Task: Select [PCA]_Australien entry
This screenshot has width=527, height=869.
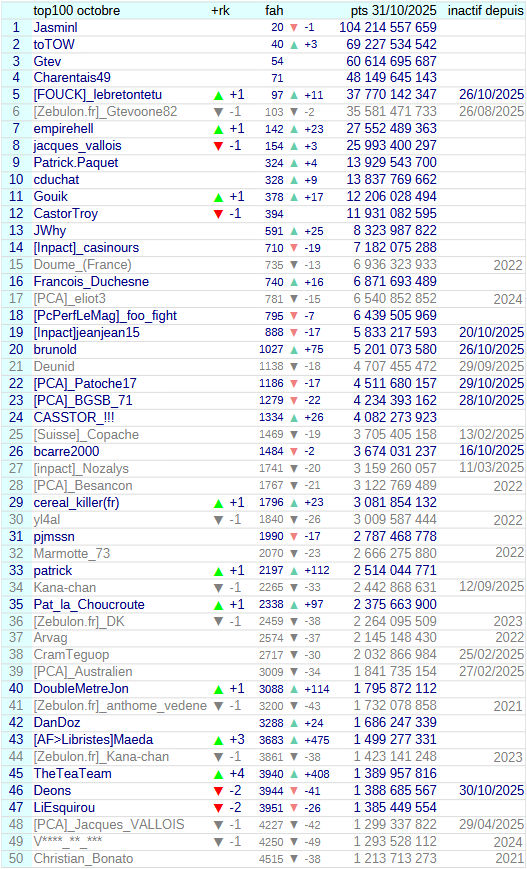Action: 83,672
